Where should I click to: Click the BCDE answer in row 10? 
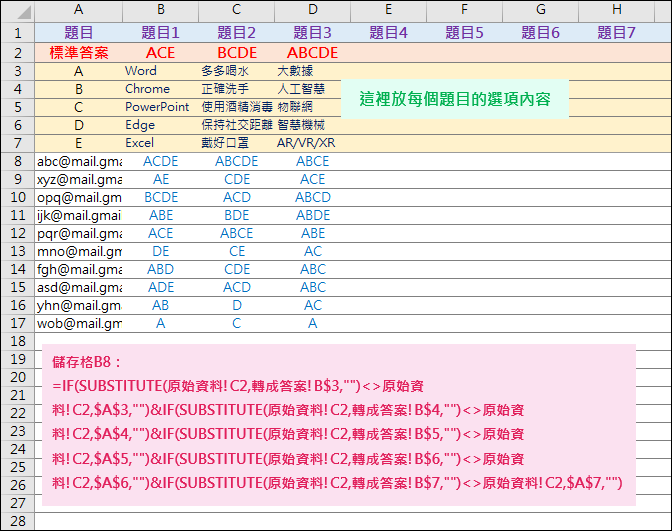(161, 197)
